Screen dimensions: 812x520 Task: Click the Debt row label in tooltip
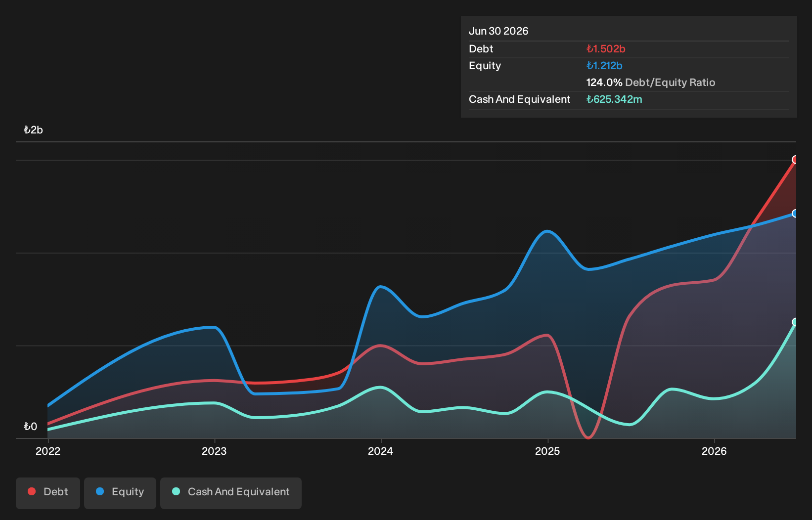pyautogui.click(x=481, y=49)
